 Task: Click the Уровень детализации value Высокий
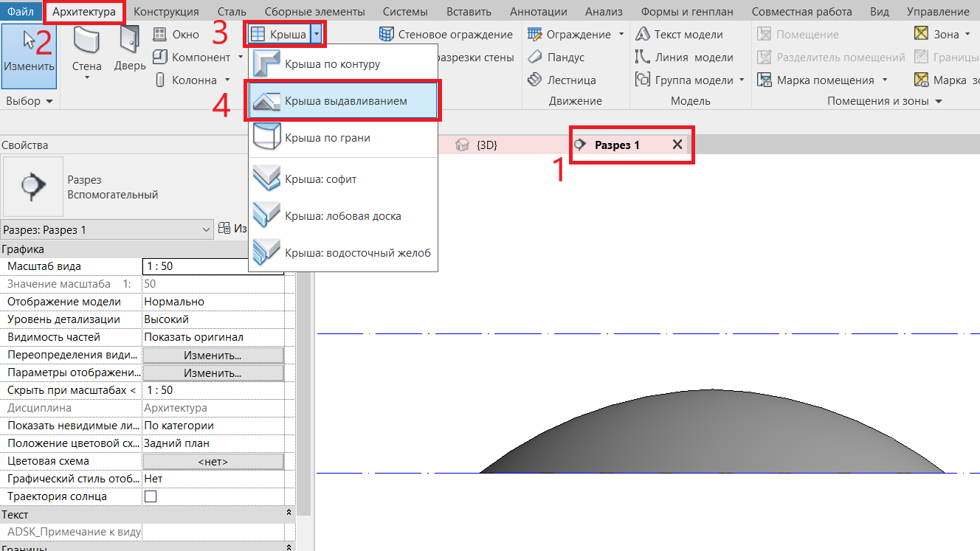point(213,319)
